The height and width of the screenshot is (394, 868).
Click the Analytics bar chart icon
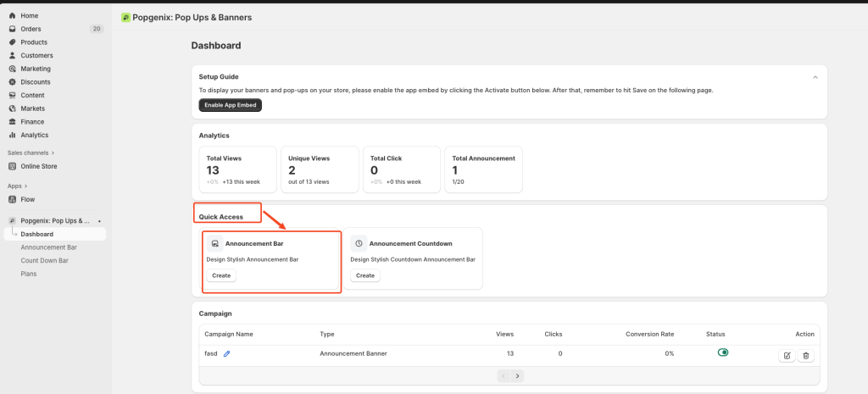[x=12, y=135]
